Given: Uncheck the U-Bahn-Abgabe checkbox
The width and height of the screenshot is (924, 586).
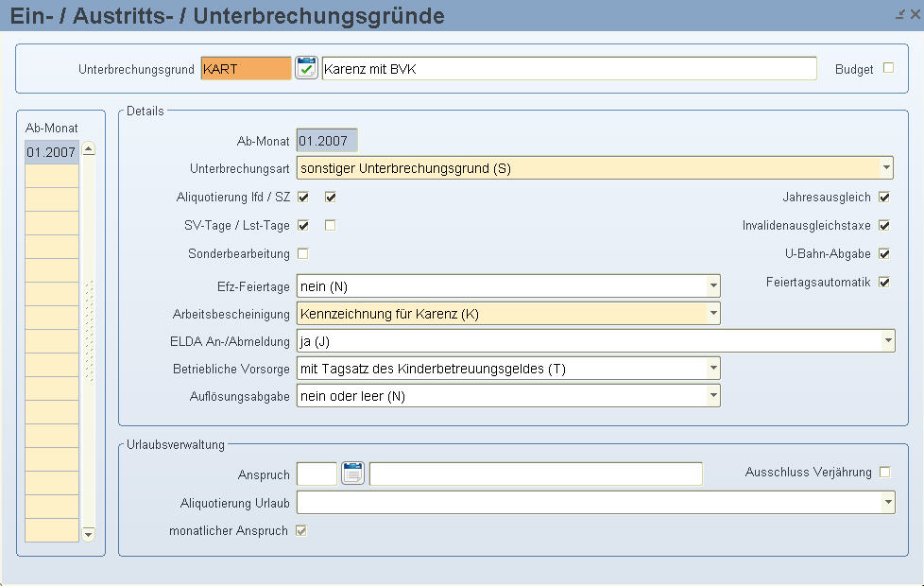Looking at the screenshot, I should 884,254.
